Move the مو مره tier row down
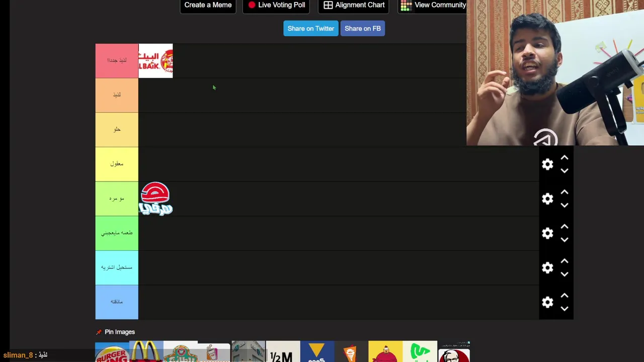The width and height of the screenshot is (644, 362). [x=565, y=205]
